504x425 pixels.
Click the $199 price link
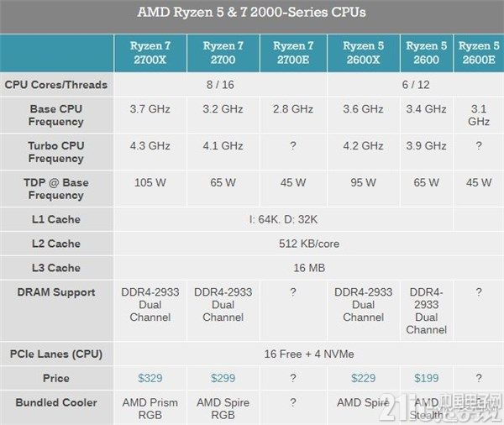(426, 378)
